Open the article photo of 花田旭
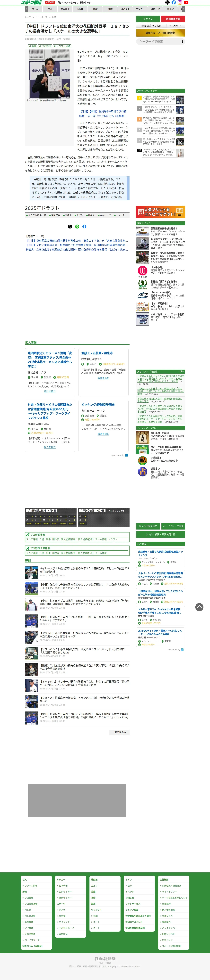 point(50,74)
